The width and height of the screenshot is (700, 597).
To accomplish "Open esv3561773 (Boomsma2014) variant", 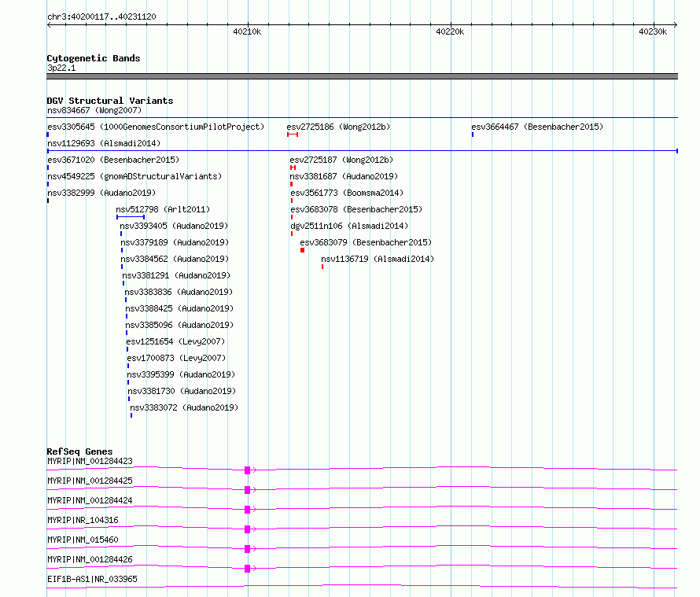I will coord(347,193).
